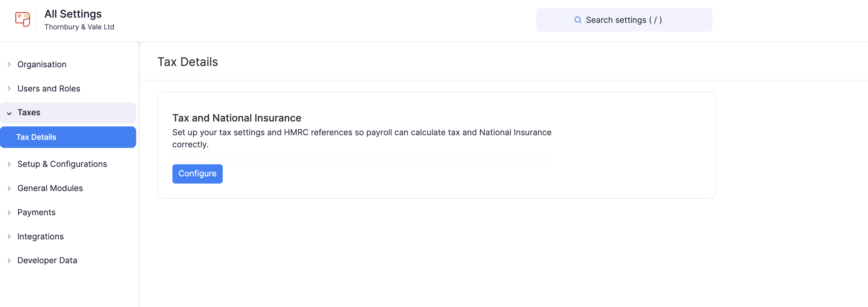
Task: Expand the Setup & Configurations chevron
Action: tap(9, 164)
